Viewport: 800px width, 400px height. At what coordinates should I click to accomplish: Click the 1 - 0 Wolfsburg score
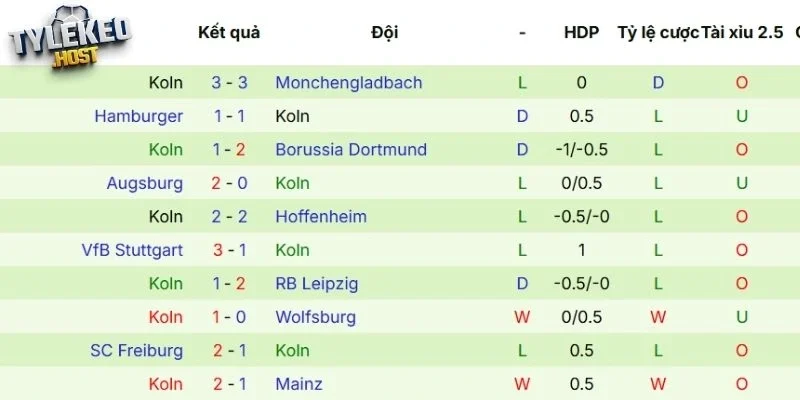pyautogui.click(x=229, y=317)
